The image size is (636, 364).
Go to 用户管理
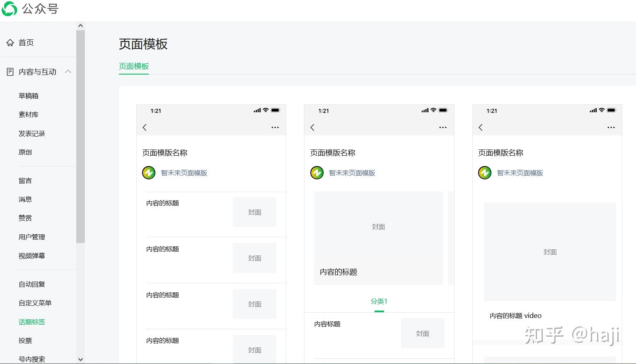pos(32,237)
